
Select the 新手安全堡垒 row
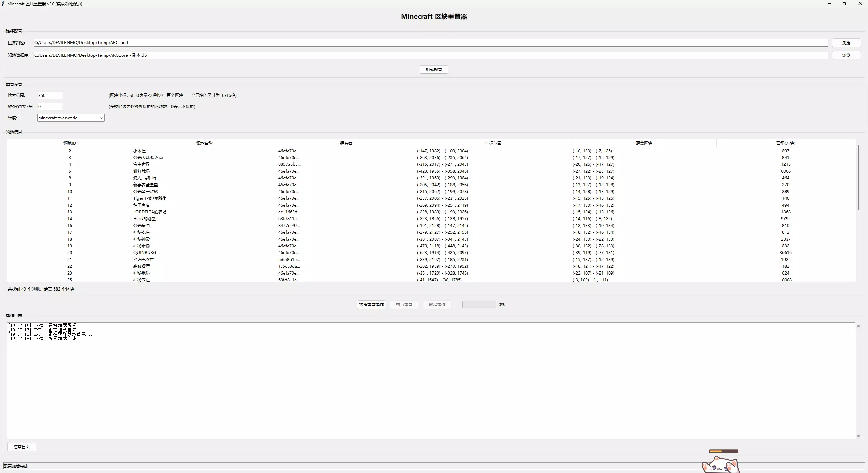point(431,185)
